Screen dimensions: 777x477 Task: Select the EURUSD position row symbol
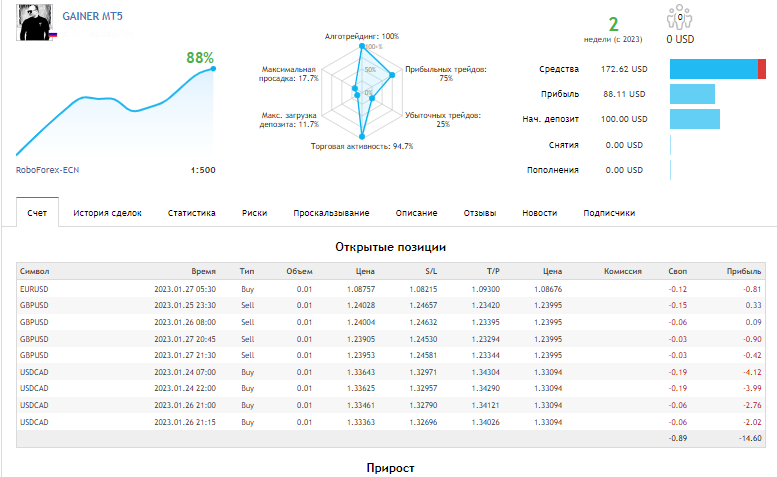[34, 289]
